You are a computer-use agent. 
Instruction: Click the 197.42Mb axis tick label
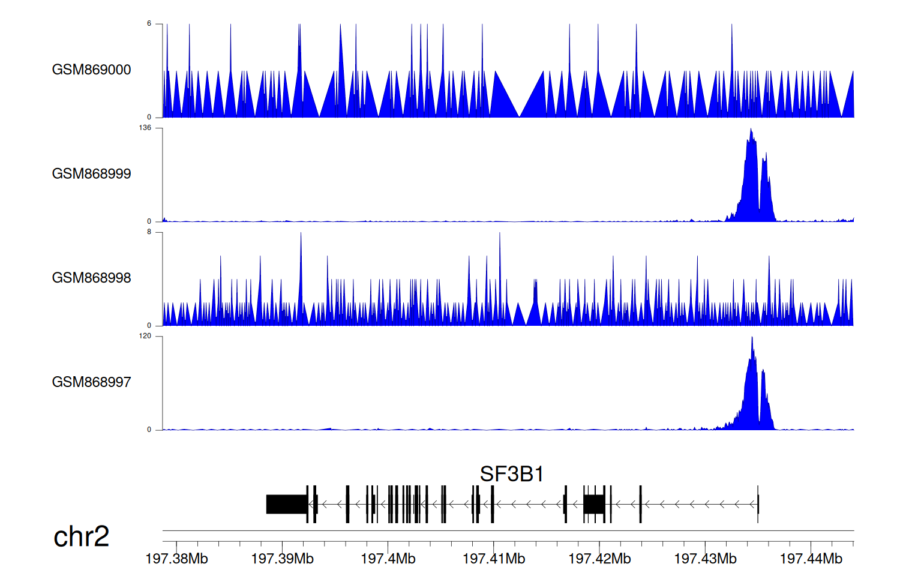pyautogui.click(x=599, y=559)
